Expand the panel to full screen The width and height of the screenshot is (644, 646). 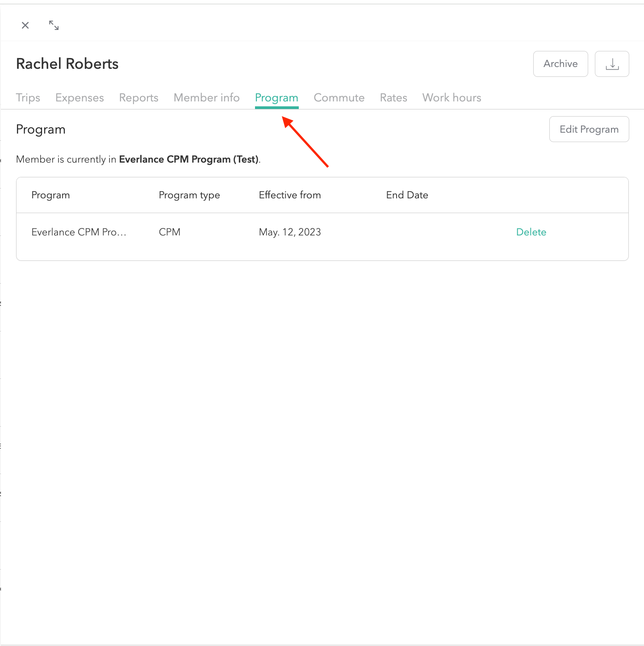coord(54,25)
